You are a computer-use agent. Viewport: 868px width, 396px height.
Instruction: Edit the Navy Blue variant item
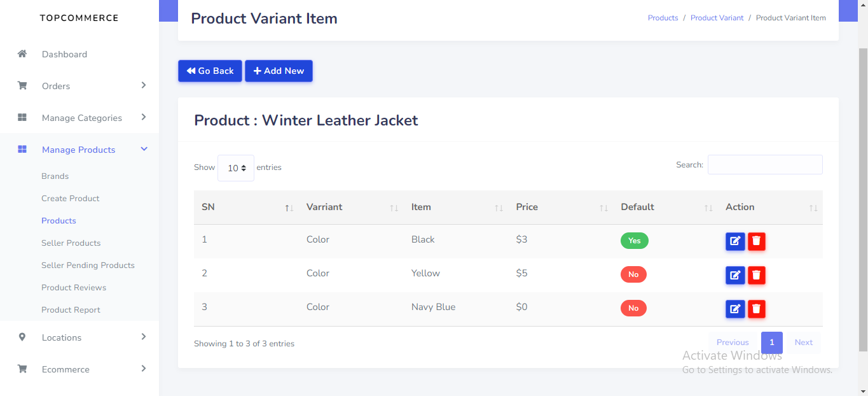tap(735, 309)
